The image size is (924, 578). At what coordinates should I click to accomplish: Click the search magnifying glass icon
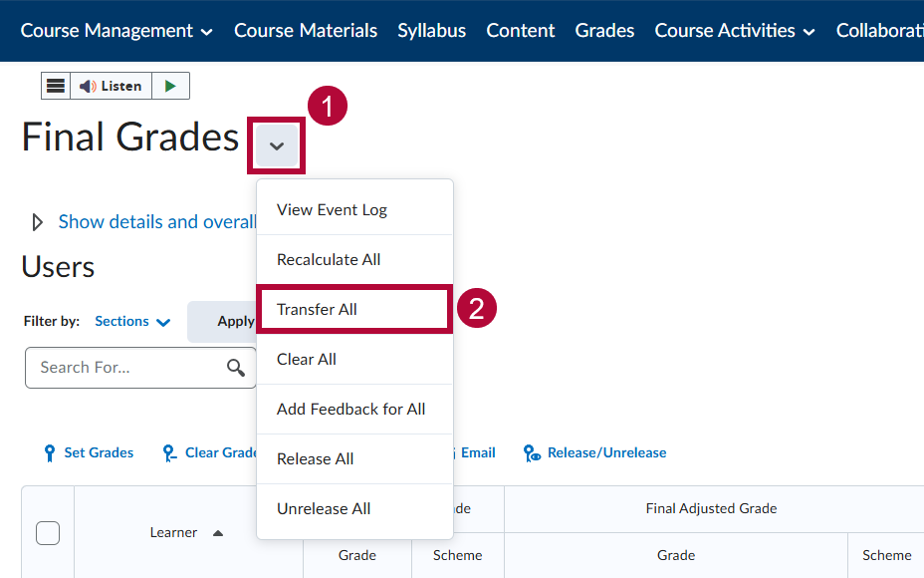[x=236, y=368]
